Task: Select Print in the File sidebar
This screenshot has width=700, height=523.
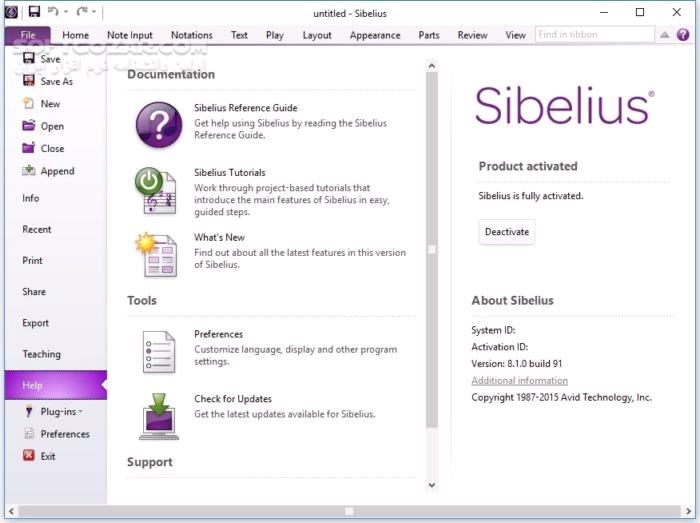Action: (x=32, y=261)
